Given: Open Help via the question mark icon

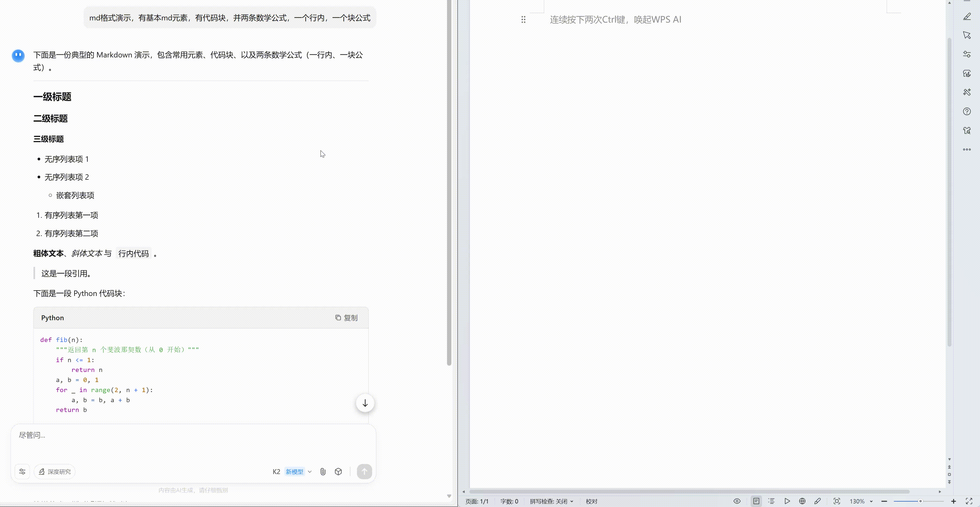Looking at the screenshot, I should click(x=967, y=111).
